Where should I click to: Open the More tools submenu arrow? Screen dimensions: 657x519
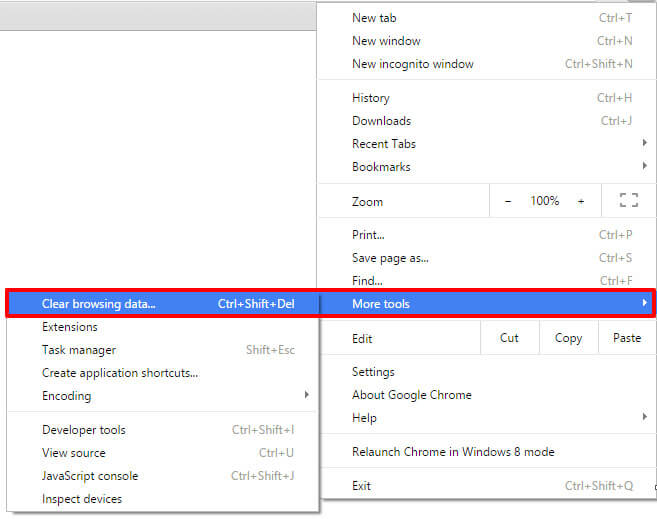(x=644, y=303)
